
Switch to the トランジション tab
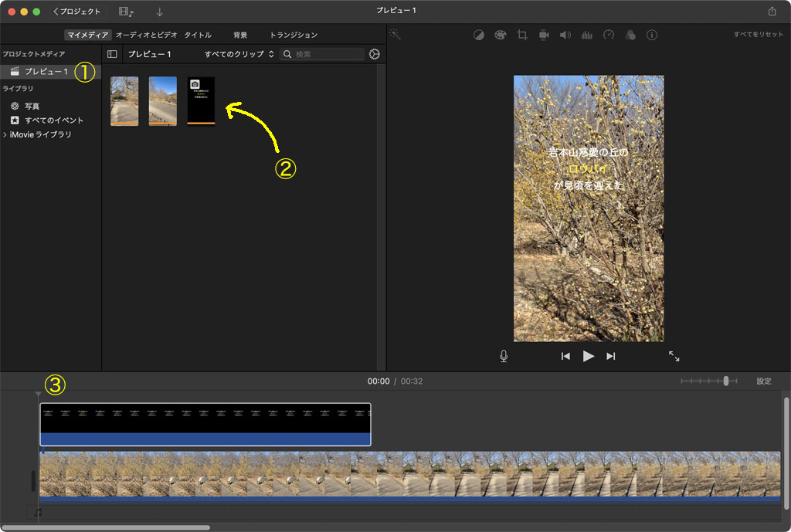click(x=293, y=35)
